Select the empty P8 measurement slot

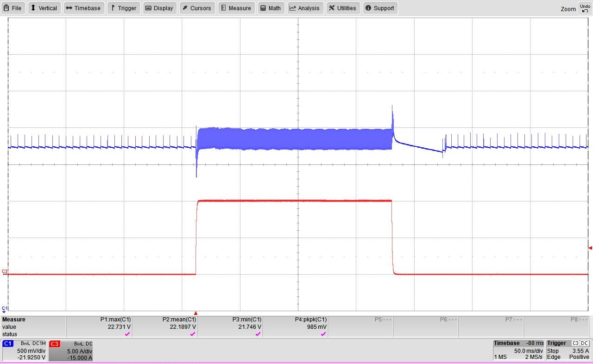coord(556,326)
